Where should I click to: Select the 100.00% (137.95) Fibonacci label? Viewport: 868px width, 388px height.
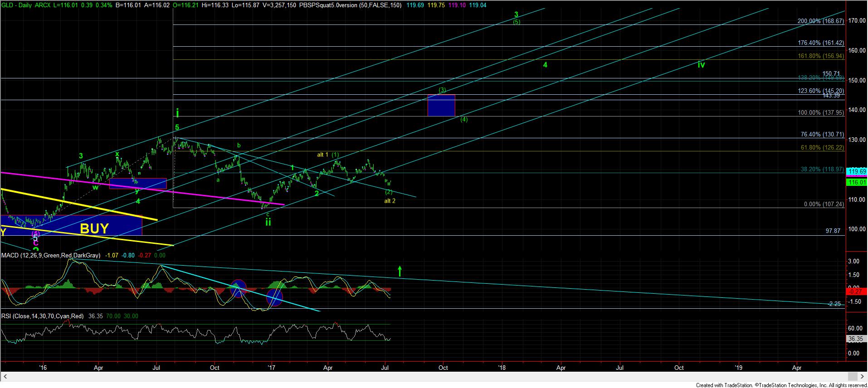coord(821,112)
